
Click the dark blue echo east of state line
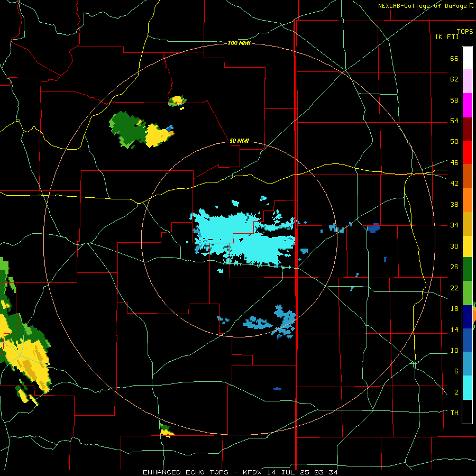tap(373, 227)
